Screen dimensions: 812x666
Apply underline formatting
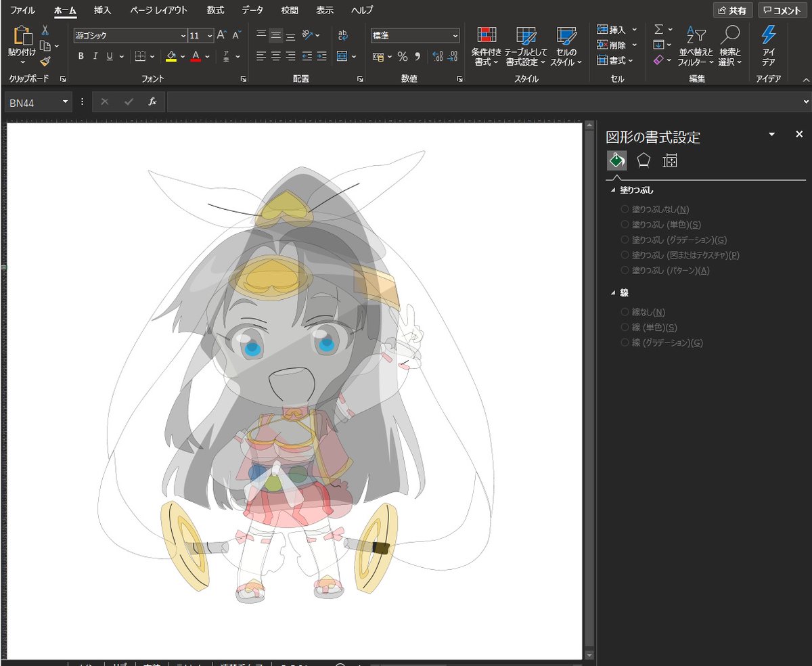click(x=110, y=56)
